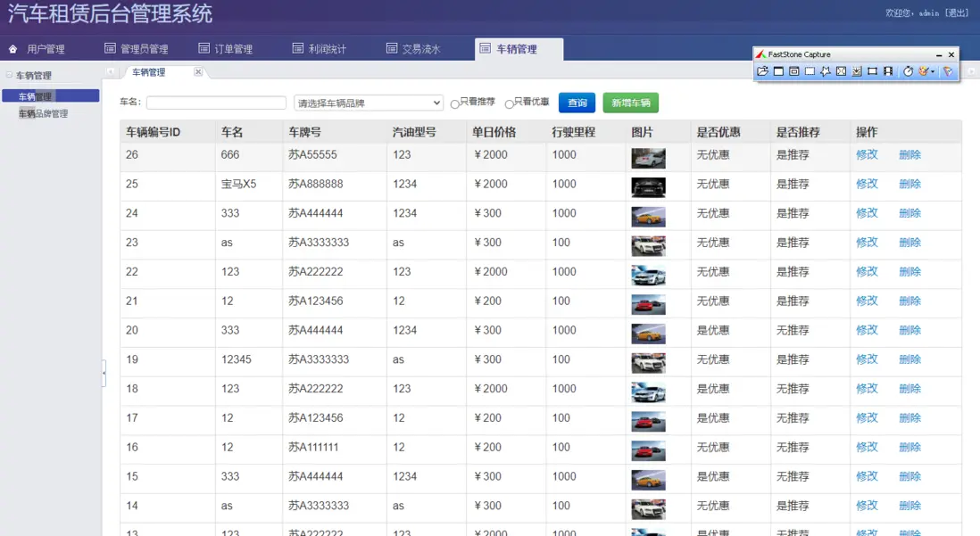Click the green 新增车辆 button
Viewport: 980px width, 536px height.
[x=630, y=103]
